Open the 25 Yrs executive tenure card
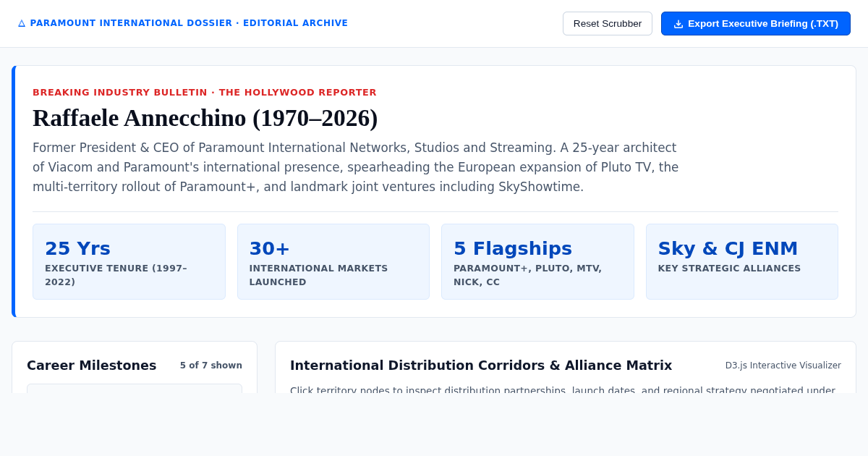Viewport: 868px width, 456px height. (129, 262)
